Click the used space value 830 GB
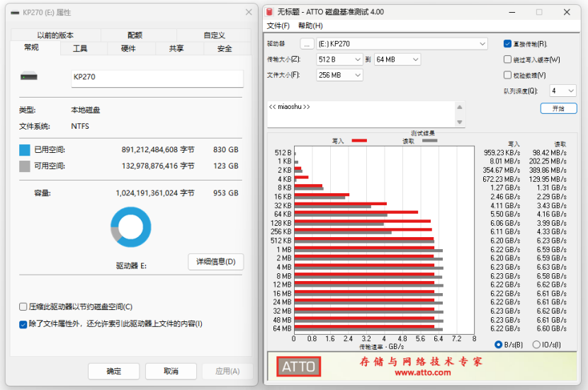Image resolution: width=588 pixels, height=390 pixels. tap(226, 150)
